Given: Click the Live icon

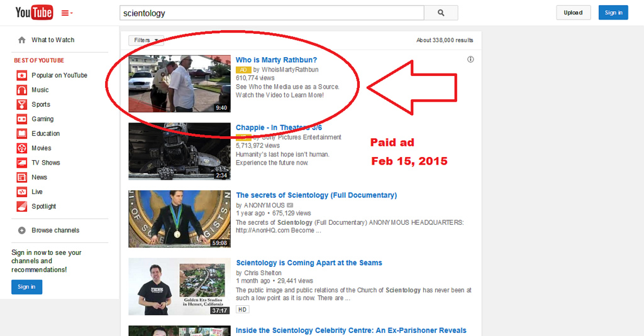Looking at the screenshot, I should pos(22,192).
